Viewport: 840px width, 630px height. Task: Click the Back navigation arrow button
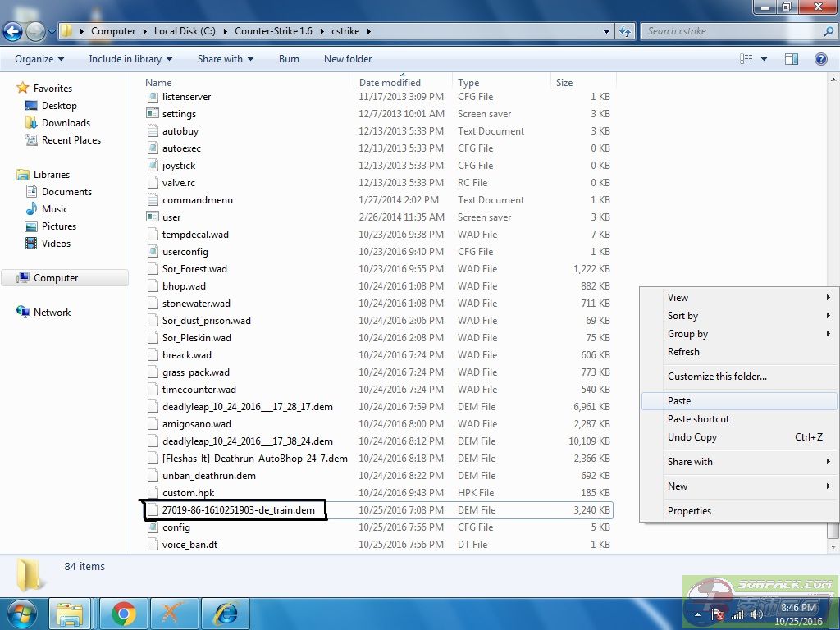tap(13, 32)
